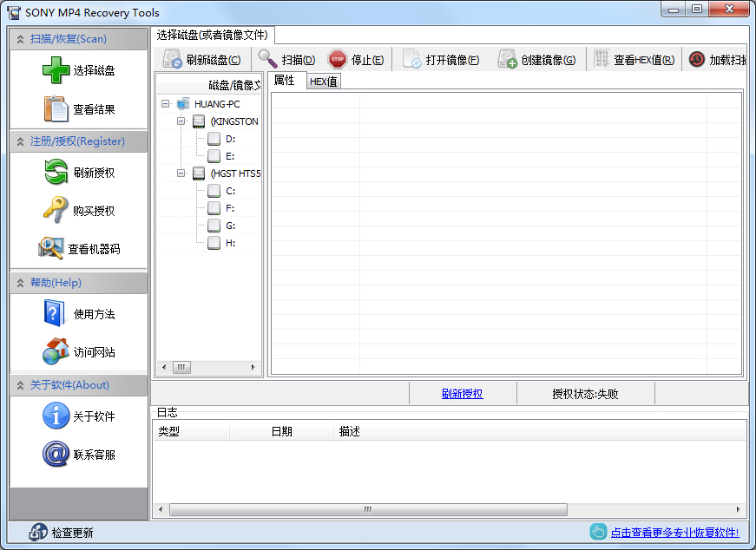Viewport: 756px width, 550px height.
Task: Click 刷新磁盘(C) toolbar icon
Action: click(x=172, y=59)
